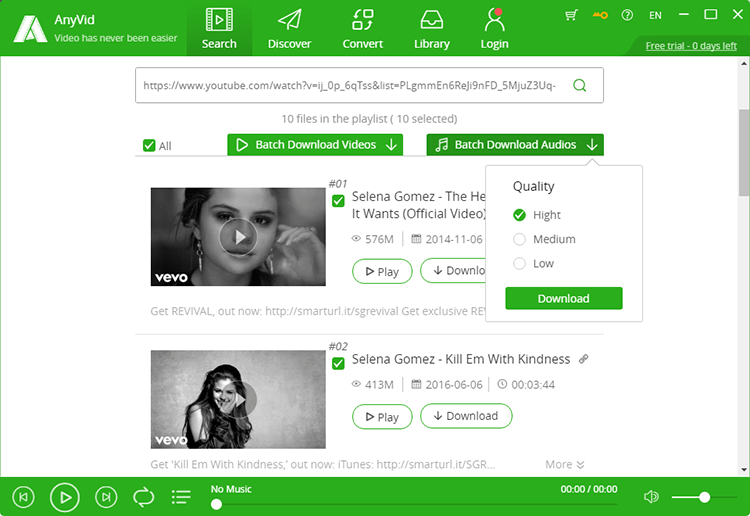Select the Low quality option
The width and height of the screenshot is (750, 516).
point(519,263)
